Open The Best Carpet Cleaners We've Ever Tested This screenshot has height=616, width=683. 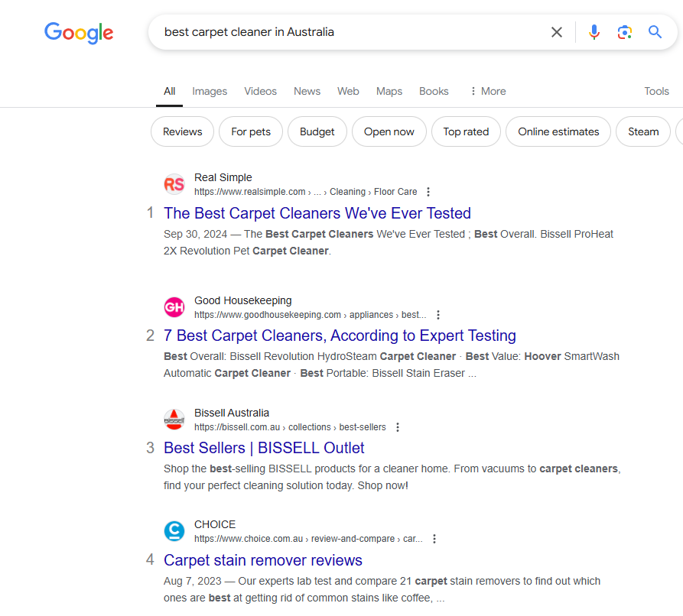pyautogui.click(x=317, y=213)
